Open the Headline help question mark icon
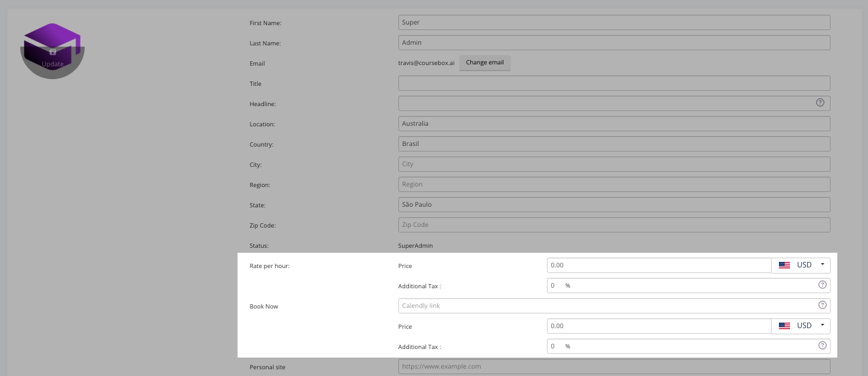Screen dimensions: 868x376 820,103
